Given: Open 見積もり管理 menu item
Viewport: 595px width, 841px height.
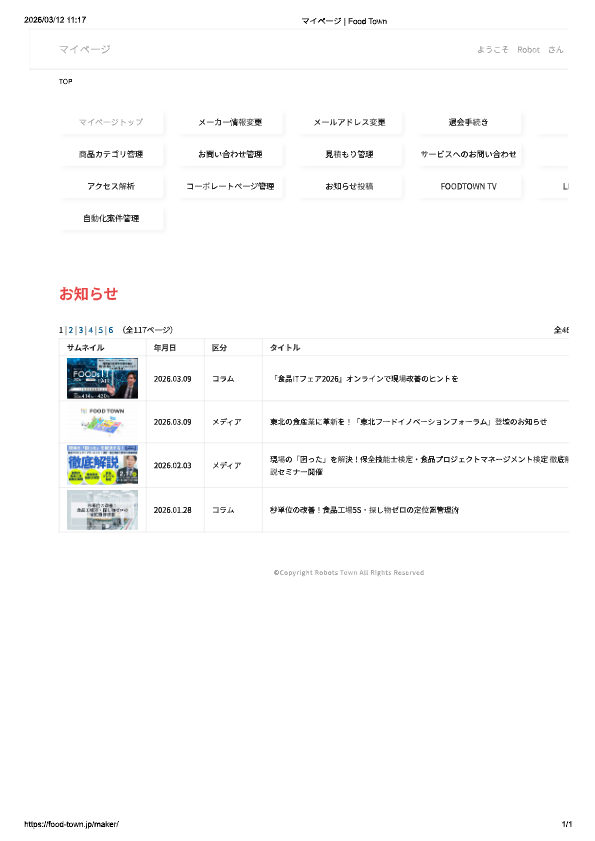Looking at the screenshot, I should 349,154.
